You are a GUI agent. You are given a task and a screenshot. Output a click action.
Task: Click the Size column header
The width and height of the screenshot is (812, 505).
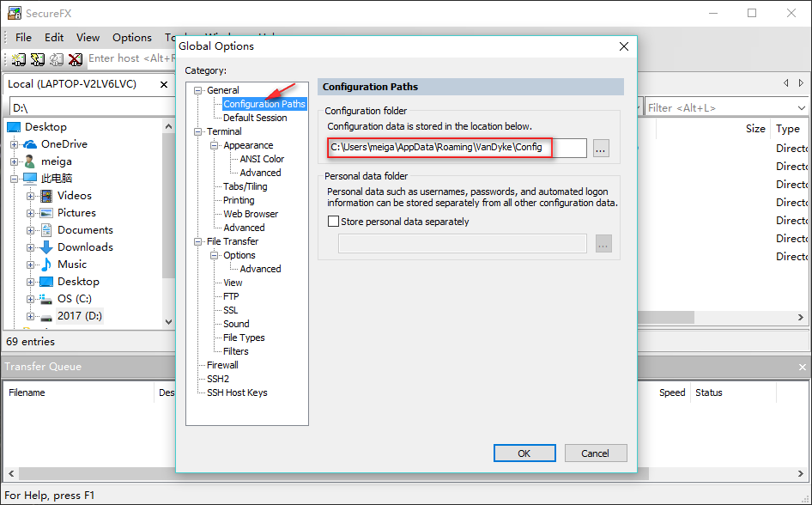click(x=755, y=129)
